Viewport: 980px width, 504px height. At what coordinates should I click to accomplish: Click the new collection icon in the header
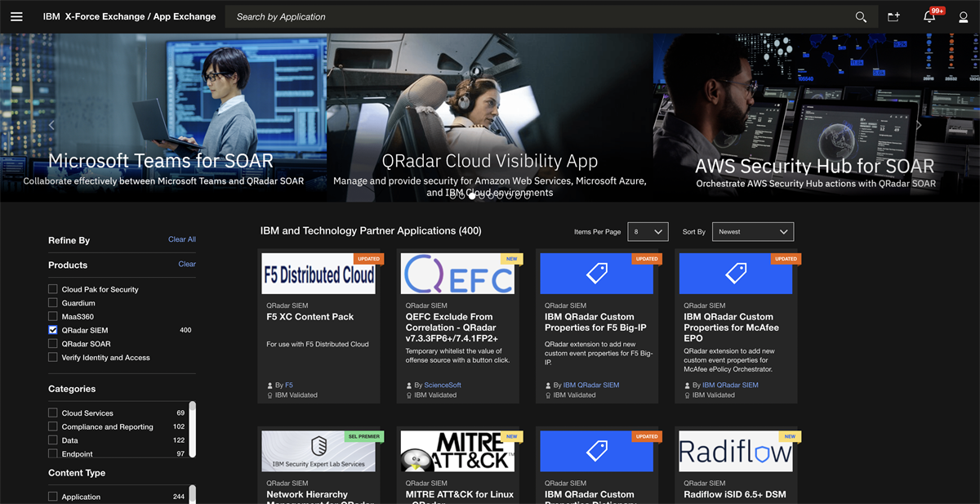click(x=893, y=16)
